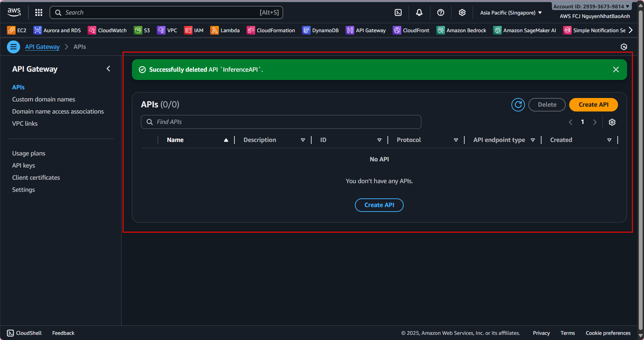The width and height of the screenshot is (644, 340).
Task: Open DynamoDB shortcut
Action: click(320, 30)
